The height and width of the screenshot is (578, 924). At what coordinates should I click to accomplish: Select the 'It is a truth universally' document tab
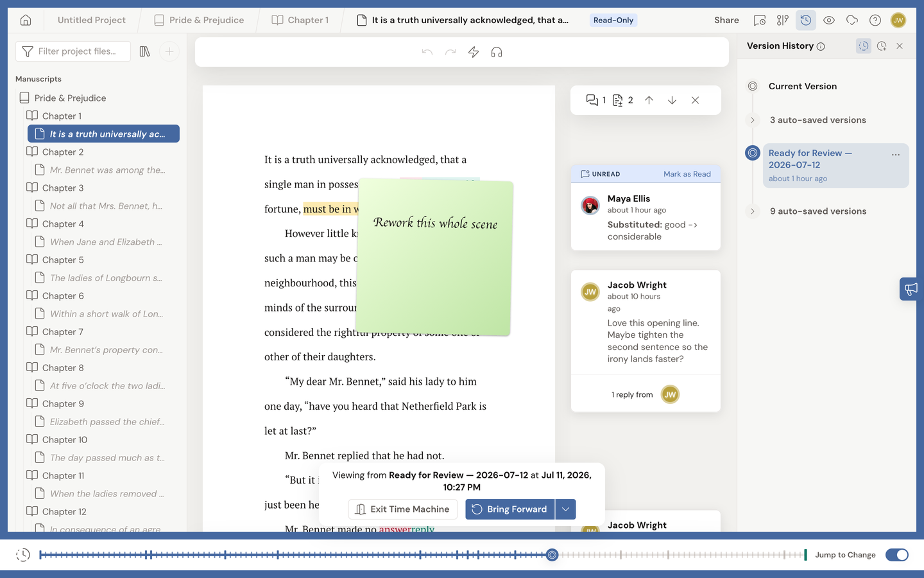pos(463,20)
